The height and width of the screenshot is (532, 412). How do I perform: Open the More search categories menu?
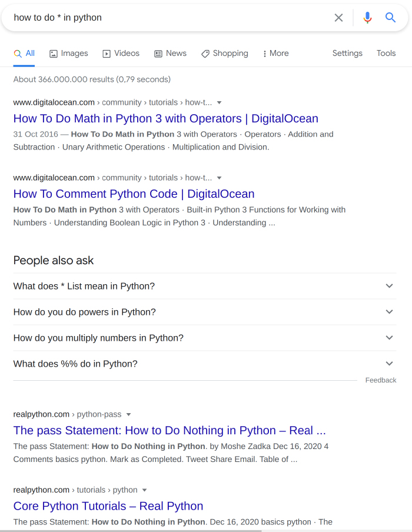point(276,54)
